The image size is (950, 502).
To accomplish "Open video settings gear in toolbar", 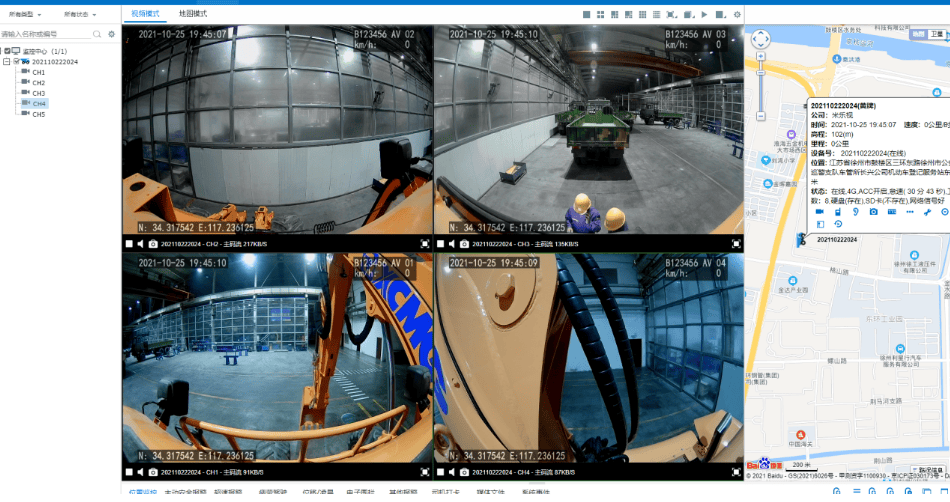I will click(x=737, y=15).
